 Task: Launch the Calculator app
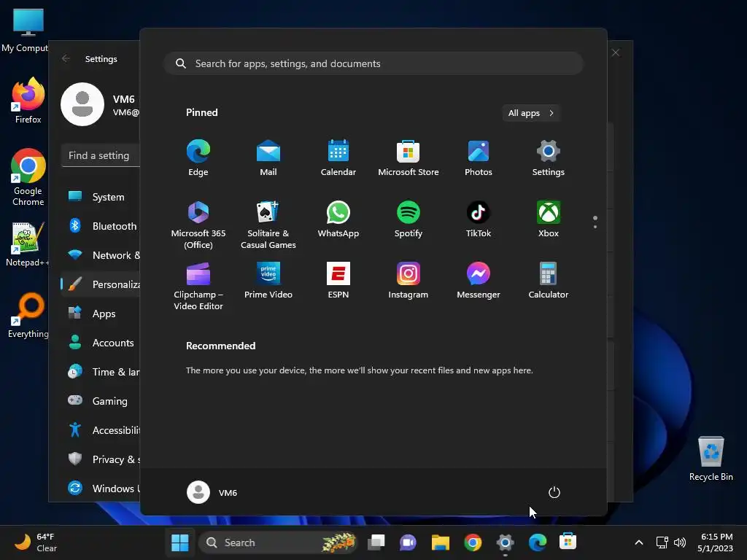549,281
